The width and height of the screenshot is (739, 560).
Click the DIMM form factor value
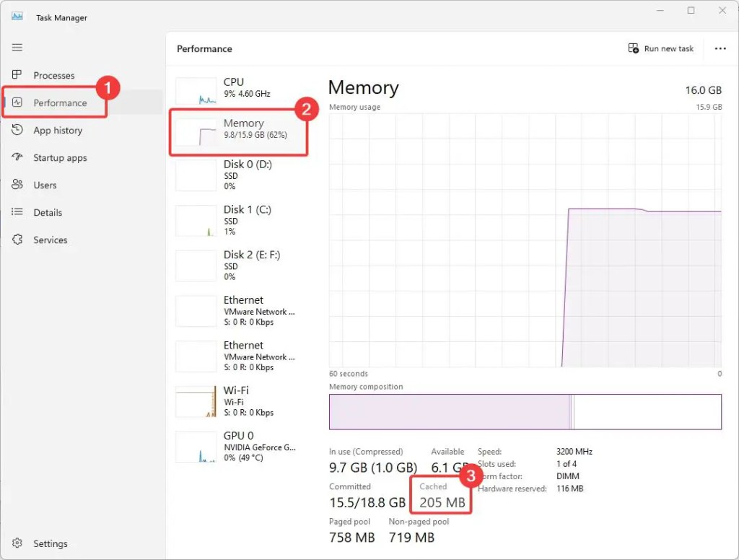(x=567, y=476)
